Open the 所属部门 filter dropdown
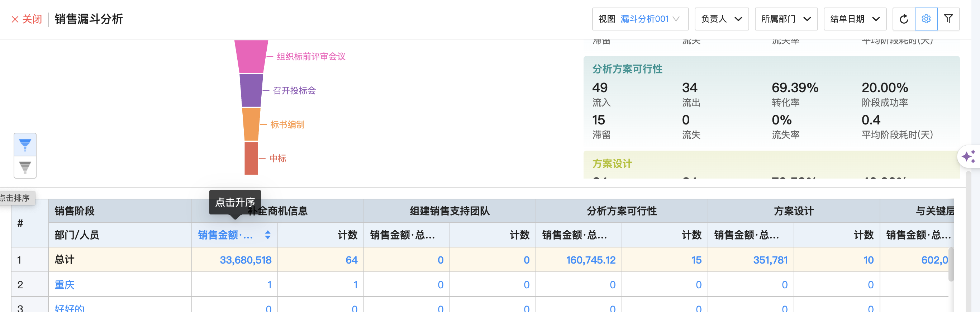 click(786, 19)
